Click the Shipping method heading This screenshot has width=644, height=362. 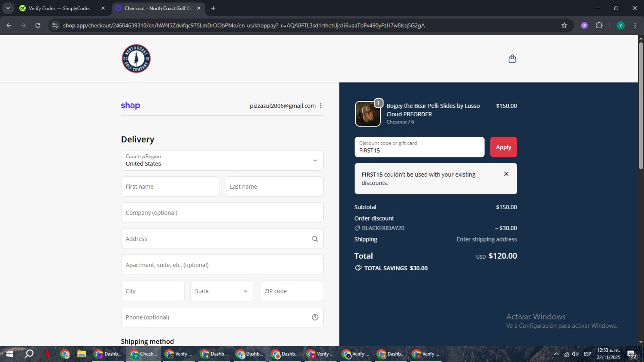coord(147,341)
